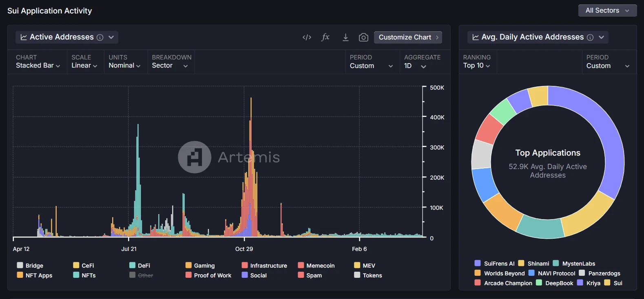The width and height of the screenshot is (644, 299).
Task: Click the embed code icon
Action: pos(307,37)
